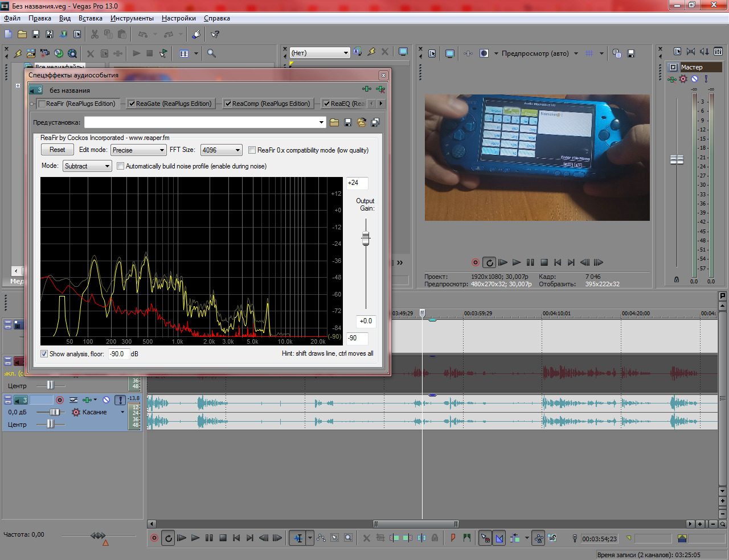Disable the ReaComp plugin checkbox
Image resolution: width=729 pixels, height=560 pixels.
tap(228, 104)
